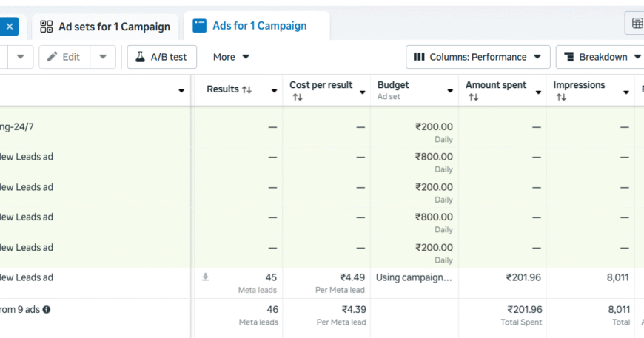Click the Amount spent column header
This screenshot has height=338, width=644.
[x=495, y=85]
